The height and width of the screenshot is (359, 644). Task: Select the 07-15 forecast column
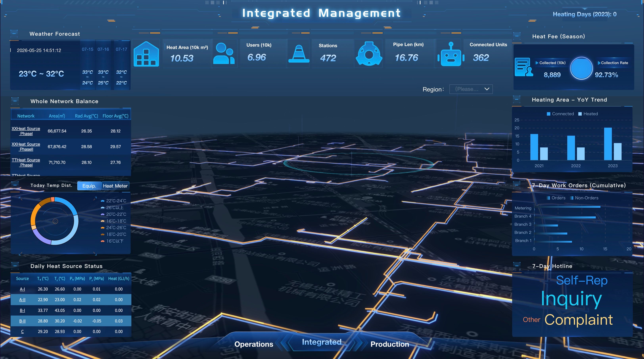click(87, 65)
